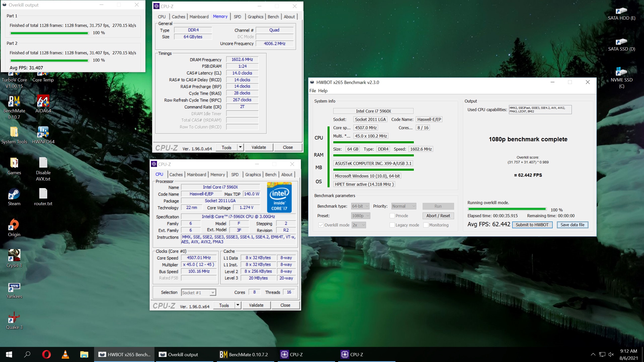The width and height of the screenshot is (644, 362).
Task: Click the Run button in HWBOT x265
Action: (x=438, y=206)
